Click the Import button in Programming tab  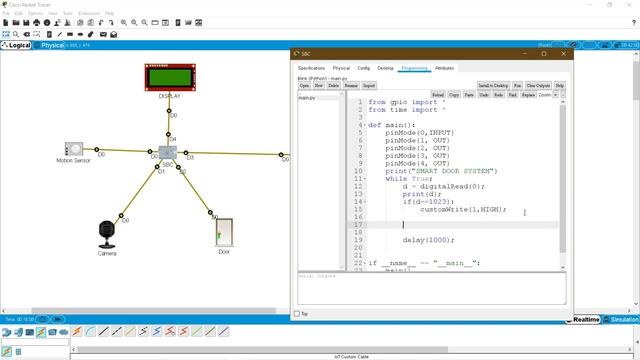tap(369, 86)
